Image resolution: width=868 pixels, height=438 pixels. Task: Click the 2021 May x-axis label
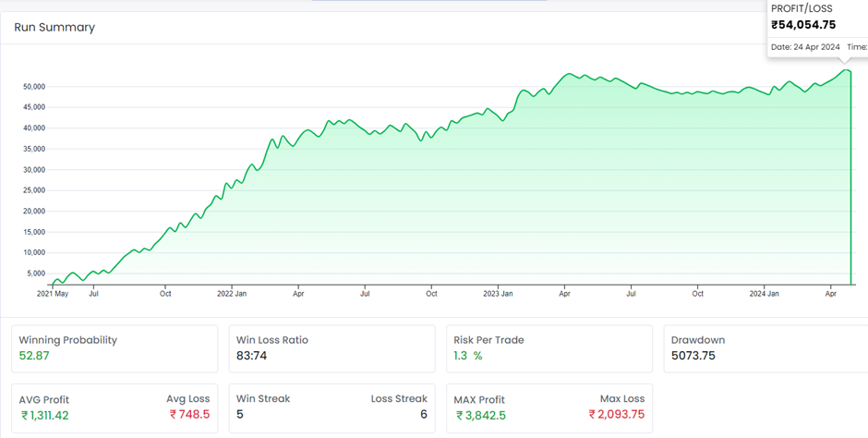(x=53, y=294)
